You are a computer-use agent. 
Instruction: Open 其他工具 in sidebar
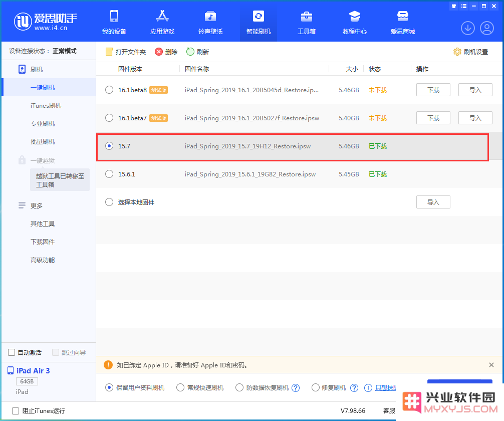tap(43, 224)
